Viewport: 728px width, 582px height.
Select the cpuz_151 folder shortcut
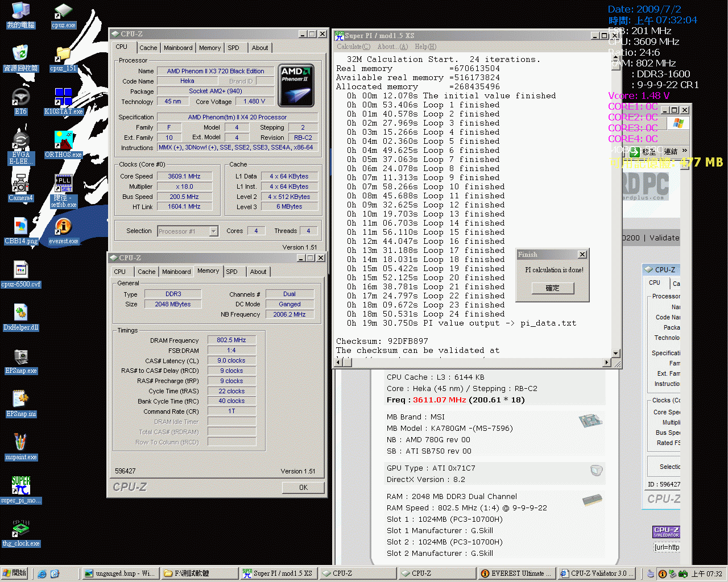click(x=63, y=59)
